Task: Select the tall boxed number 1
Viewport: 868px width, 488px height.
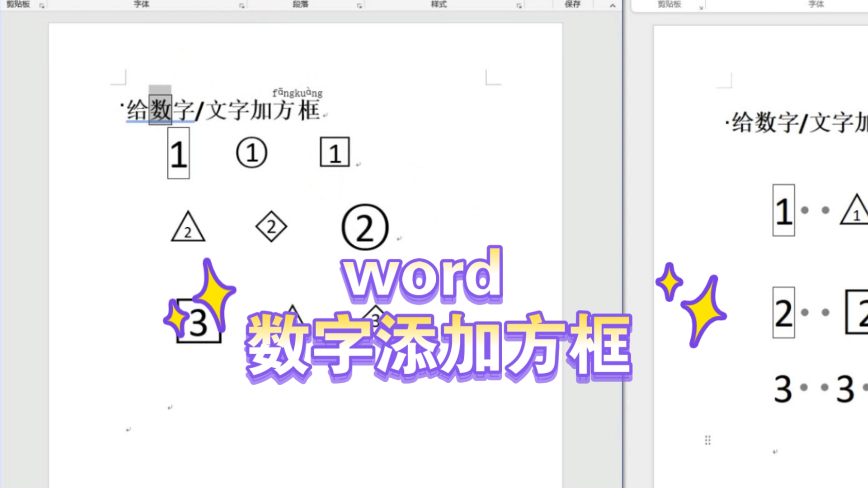Action: click(179, 154)
